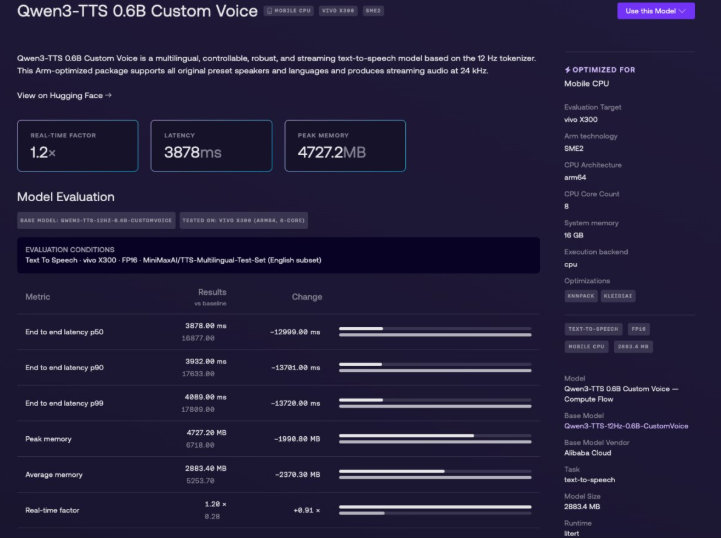This screenshot has height=539, width=721.
Task: Click the Arm technology value SME2
Action: click(x=574, y=149)
